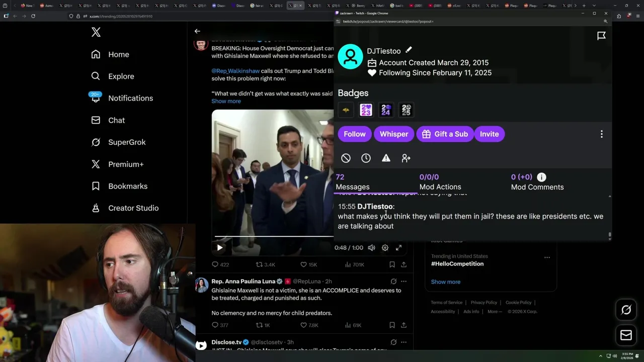Click the back arrow on X page
Image resolution: width=644 pixels, height=362 pixels.
click(x=197, y=31)
